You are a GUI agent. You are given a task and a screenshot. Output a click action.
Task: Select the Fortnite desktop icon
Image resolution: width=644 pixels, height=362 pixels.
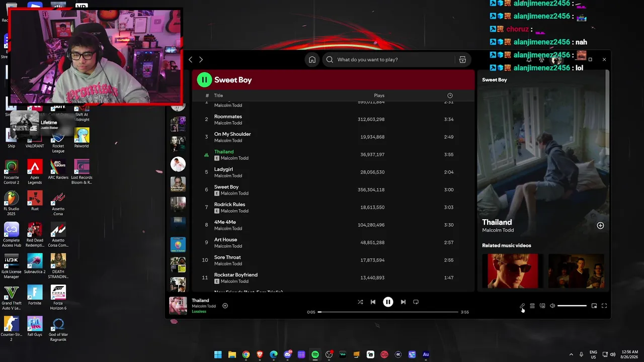(x=35, y=295)
